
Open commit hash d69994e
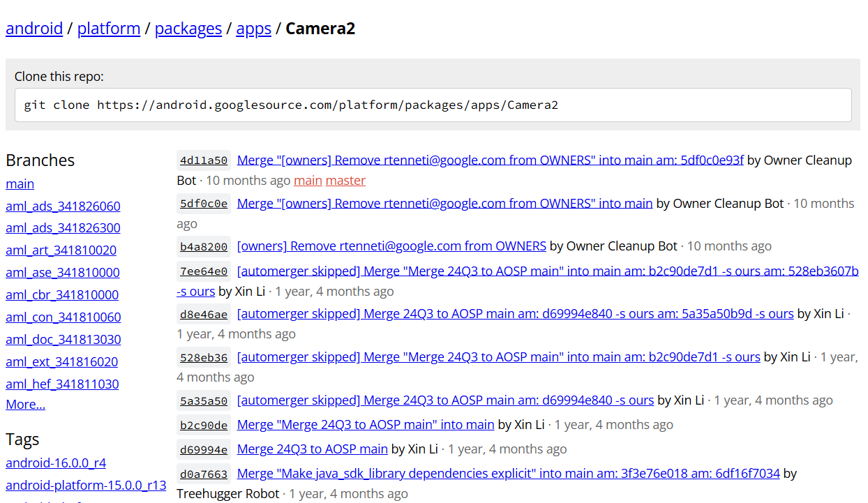(x=204, y=449)
